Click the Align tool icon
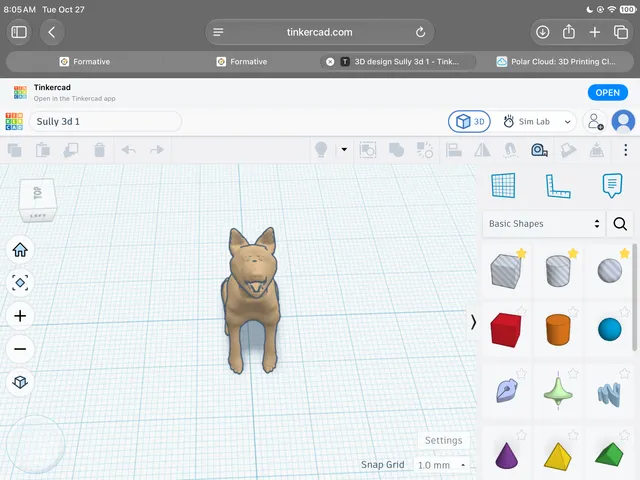Image resolution: width=640 pixels, height=480 pixels. point(453,150)
